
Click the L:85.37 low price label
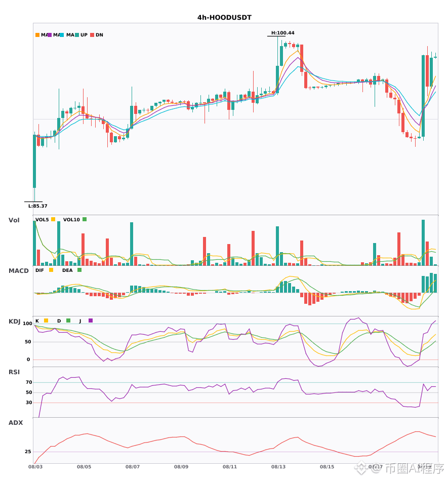38,206
